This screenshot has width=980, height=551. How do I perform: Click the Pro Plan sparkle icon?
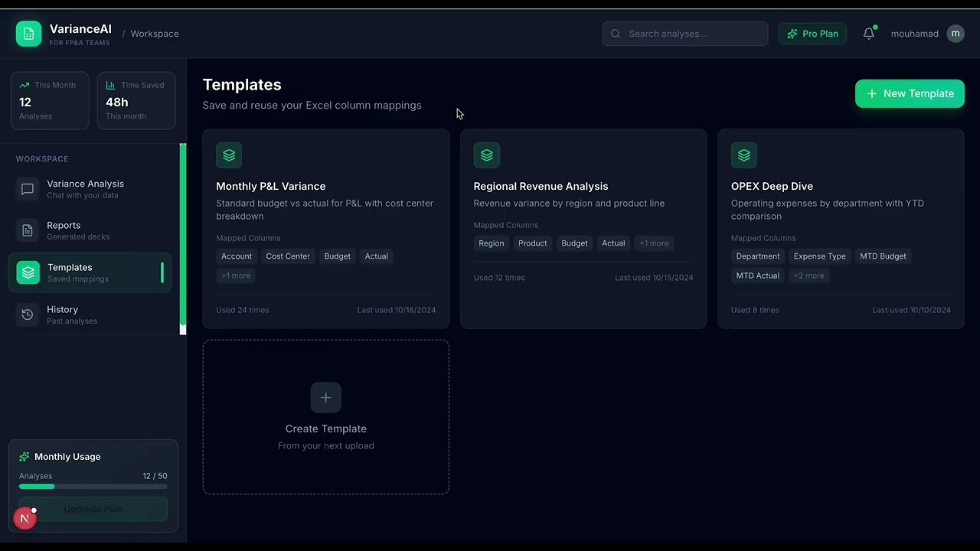coord(792,34)
